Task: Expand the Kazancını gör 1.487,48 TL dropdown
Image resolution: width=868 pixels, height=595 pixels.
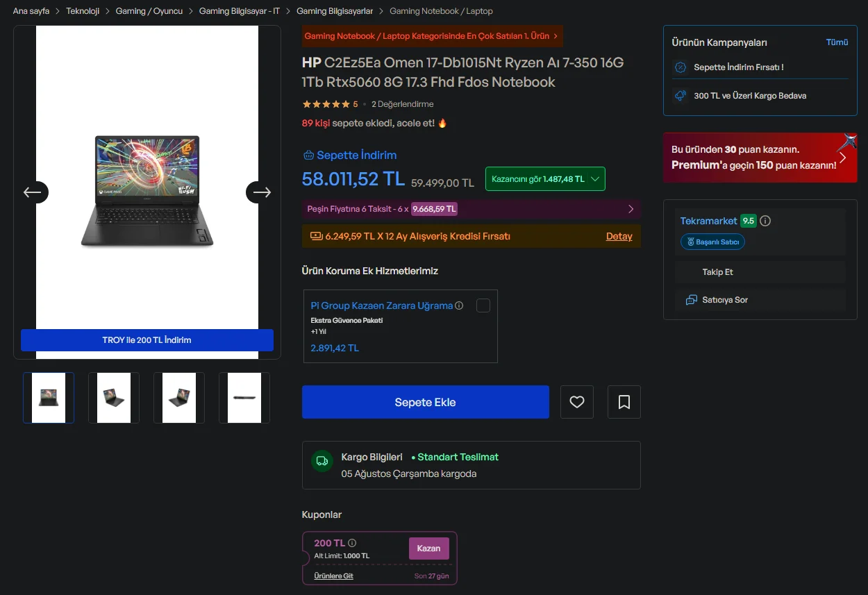Action: (x=545, y=178)
